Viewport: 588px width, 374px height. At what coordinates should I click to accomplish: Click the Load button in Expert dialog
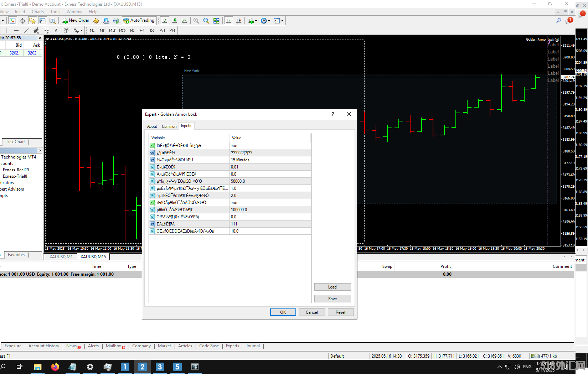click(x=332, y=287)
